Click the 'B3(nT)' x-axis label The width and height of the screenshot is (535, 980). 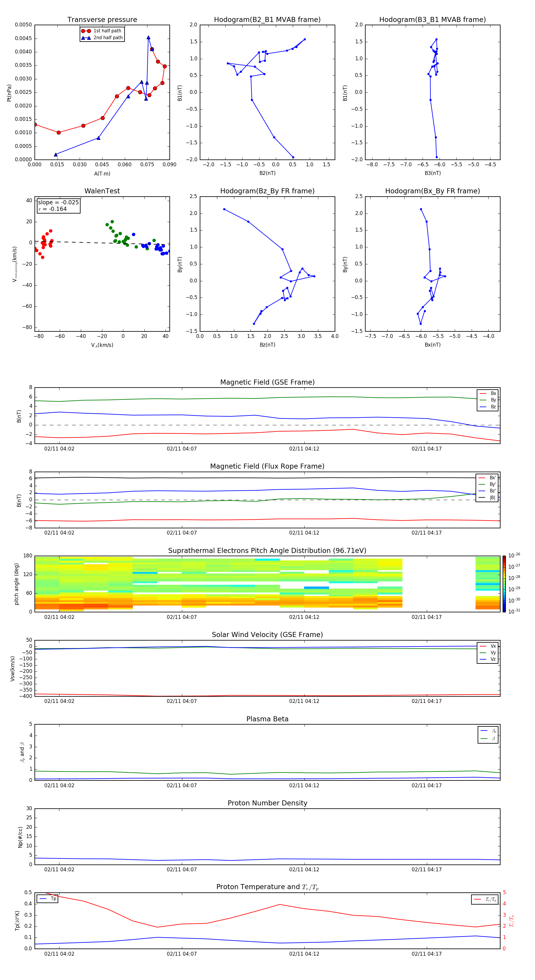(432, 173)
